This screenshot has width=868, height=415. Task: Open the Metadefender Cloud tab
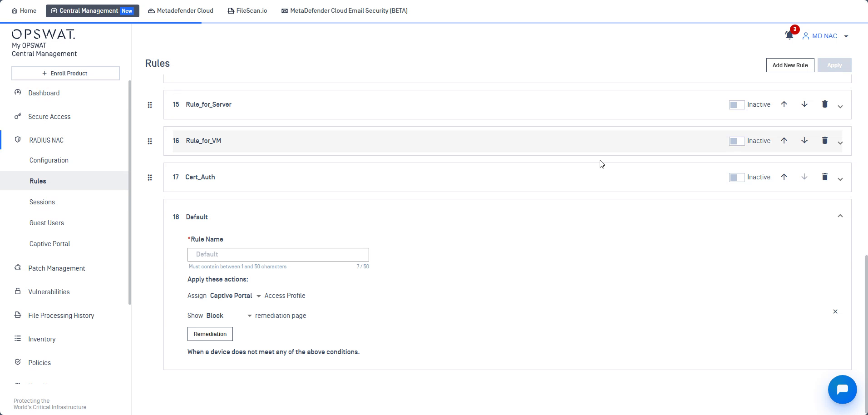(181, 10)
